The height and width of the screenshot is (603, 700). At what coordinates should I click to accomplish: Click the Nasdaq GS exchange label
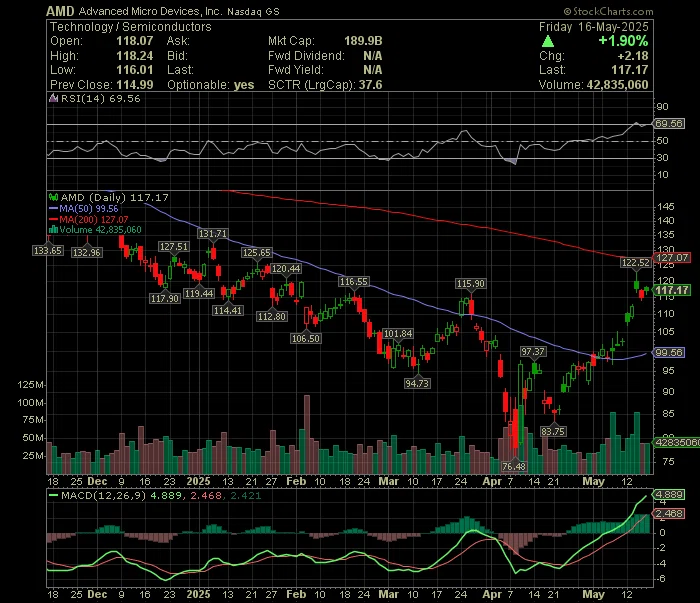click(x=253, y=12)
